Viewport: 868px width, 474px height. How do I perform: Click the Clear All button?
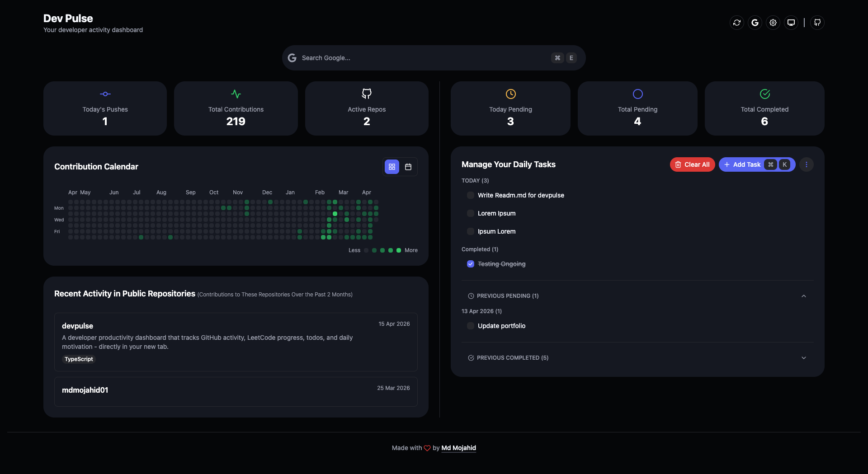coord(692,164)
